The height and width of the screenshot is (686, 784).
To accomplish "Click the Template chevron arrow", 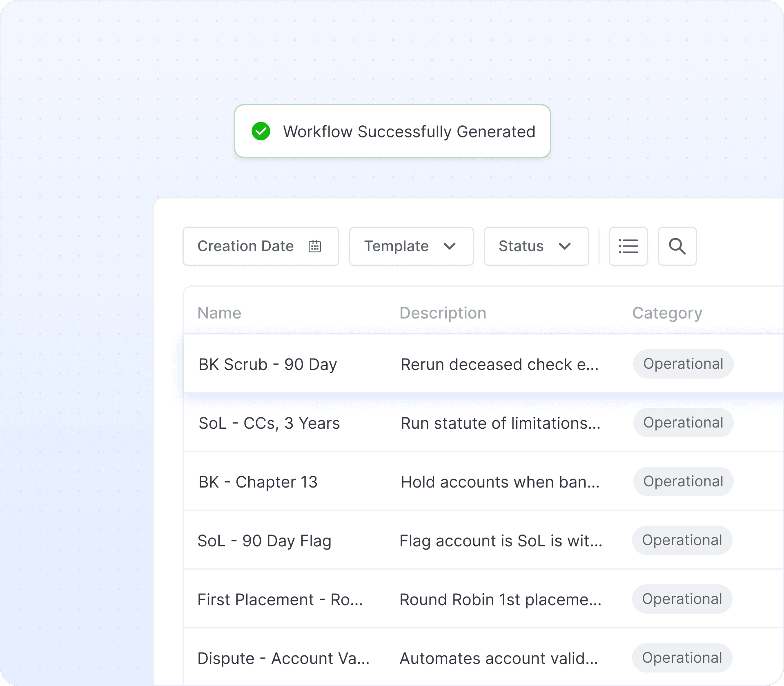I will coord(450,246).
